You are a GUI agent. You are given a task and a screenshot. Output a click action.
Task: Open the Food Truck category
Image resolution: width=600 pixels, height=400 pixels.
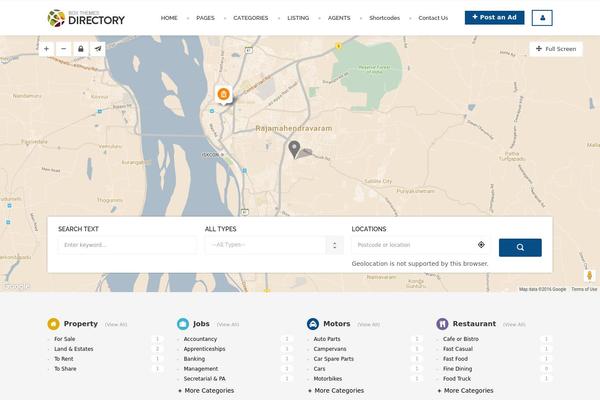(x=457, y=379)
